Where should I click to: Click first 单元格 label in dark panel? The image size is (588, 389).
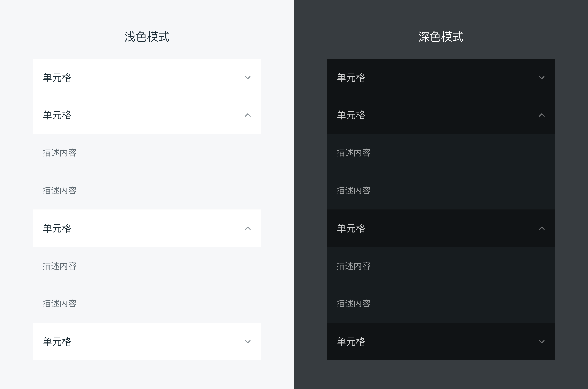tap(351, 78)
